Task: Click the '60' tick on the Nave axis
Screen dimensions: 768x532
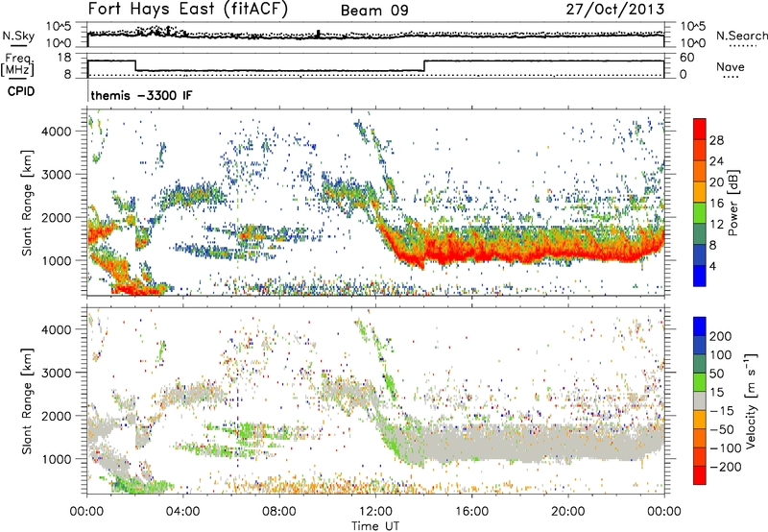Action: coord(687,58)
